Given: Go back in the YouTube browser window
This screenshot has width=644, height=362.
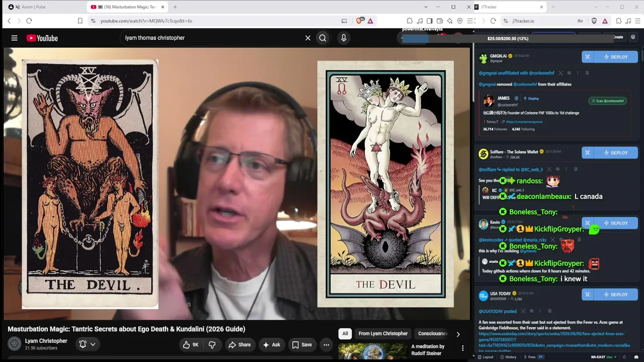Looking at the screenshot, I should [x=9, y=21].
